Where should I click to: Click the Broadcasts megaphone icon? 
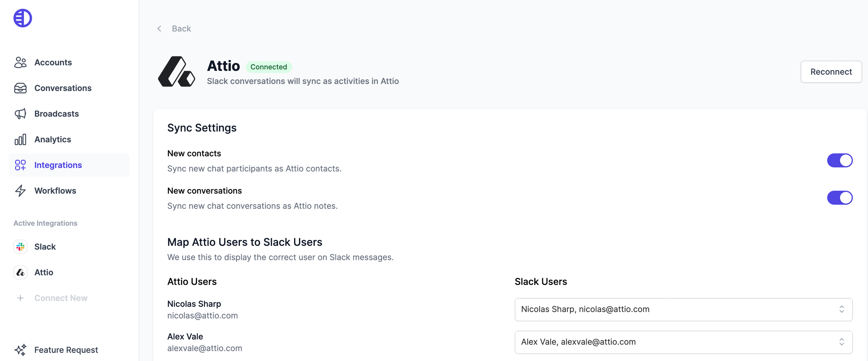point(20,114)
